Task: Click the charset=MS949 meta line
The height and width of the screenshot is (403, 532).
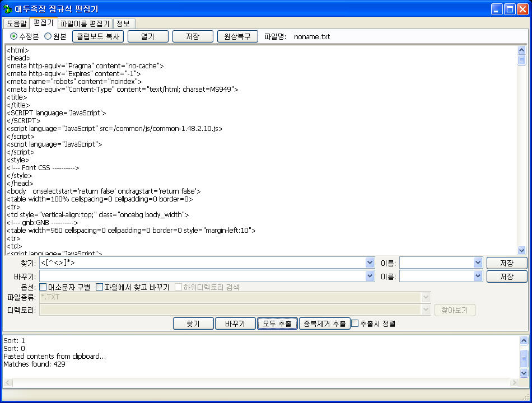Action: point(122,89)
